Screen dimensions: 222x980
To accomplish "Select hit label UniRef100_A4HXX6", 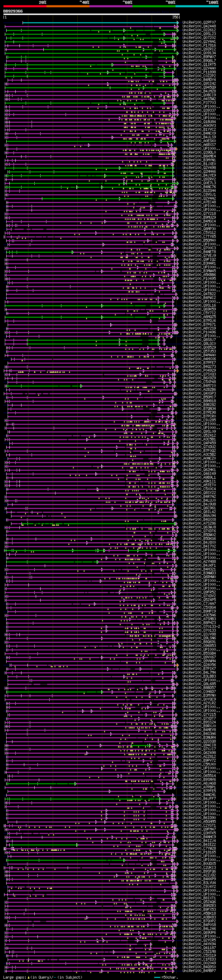I will click(x=199, y=358).
